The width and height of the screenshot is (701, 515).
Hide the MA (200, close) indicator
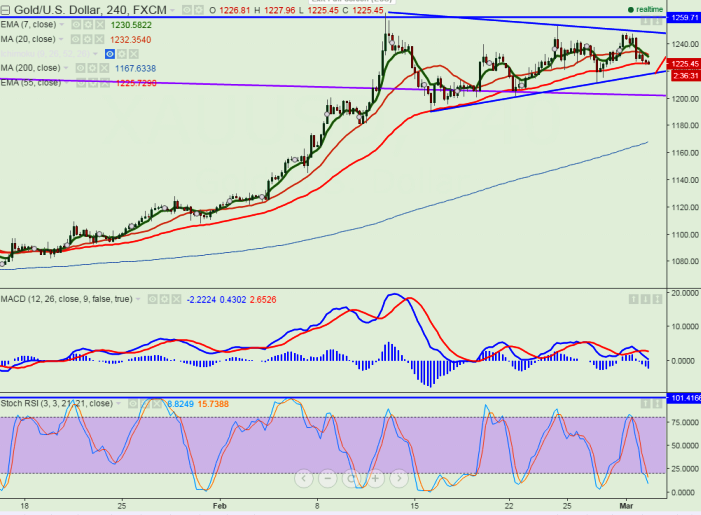tap(80, 68)
